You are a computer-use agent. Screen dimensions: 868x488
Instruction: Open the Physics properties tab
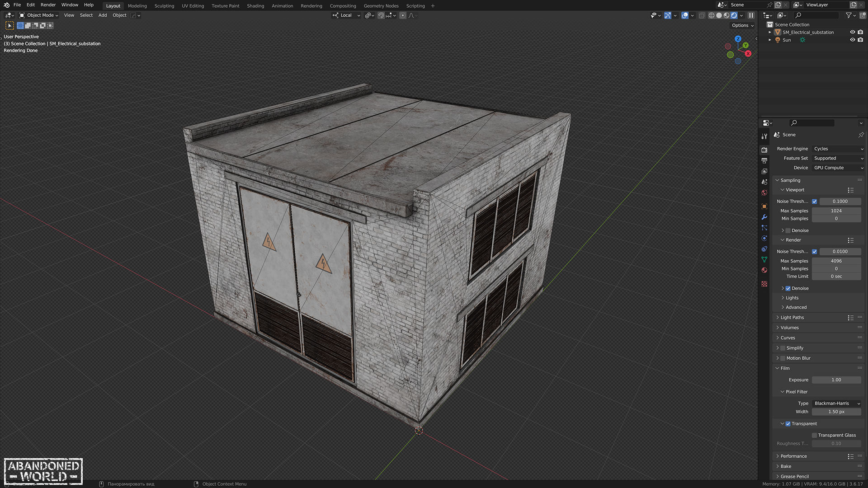click(x=764, y=239)
